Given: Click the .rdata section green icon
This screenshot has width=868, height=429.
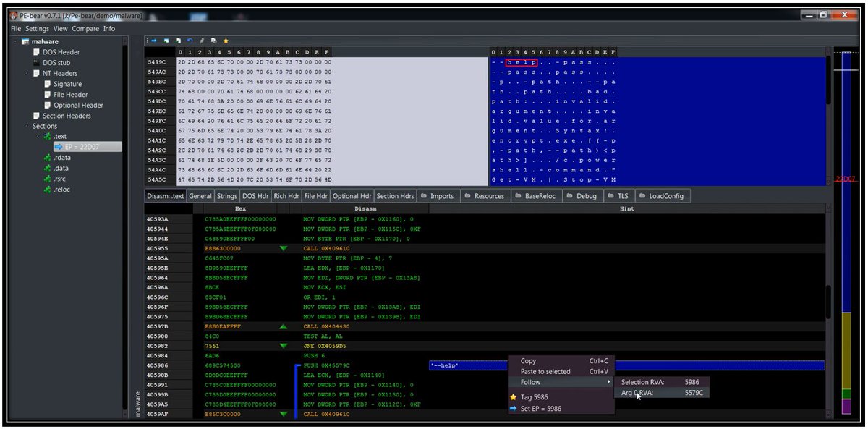Looking at the screenshot, I should [x=47, y=158].
